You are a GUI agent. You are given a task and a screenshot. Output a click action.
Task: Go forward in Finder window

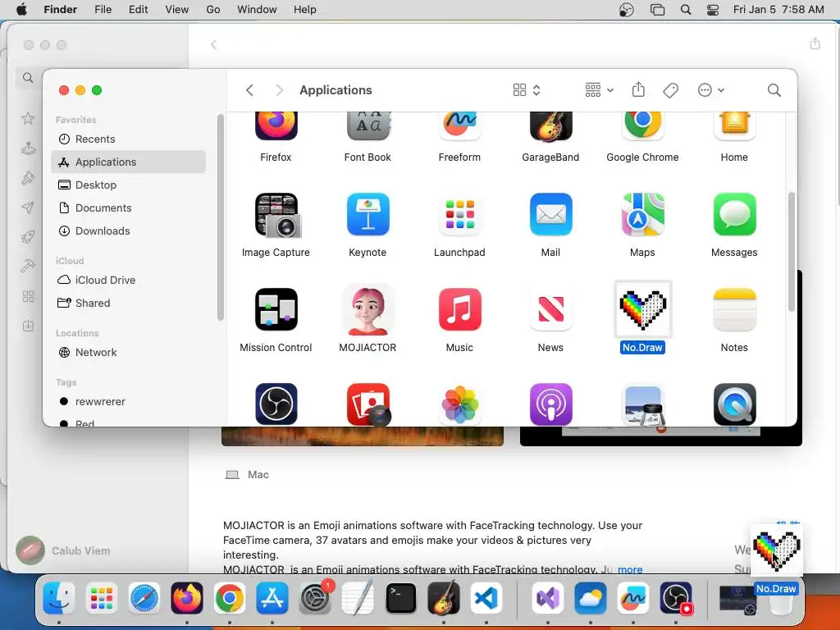click(279, 90)
